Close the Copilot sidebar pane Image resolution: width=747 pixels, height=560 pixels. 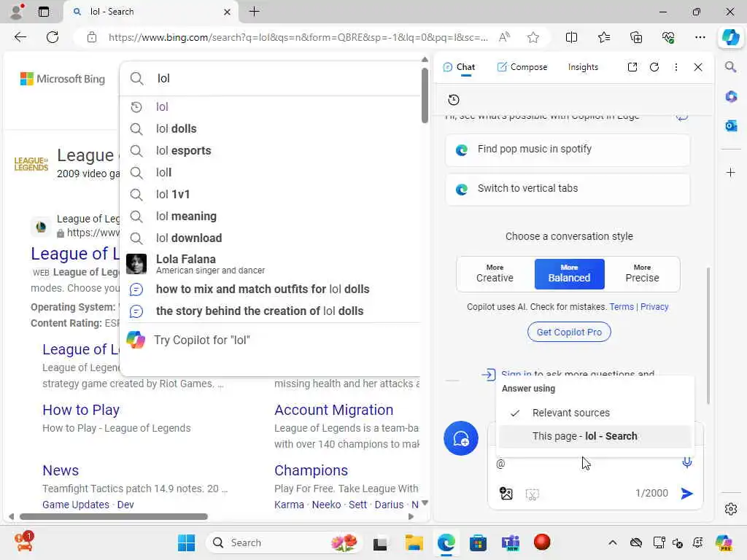point(698,67)
